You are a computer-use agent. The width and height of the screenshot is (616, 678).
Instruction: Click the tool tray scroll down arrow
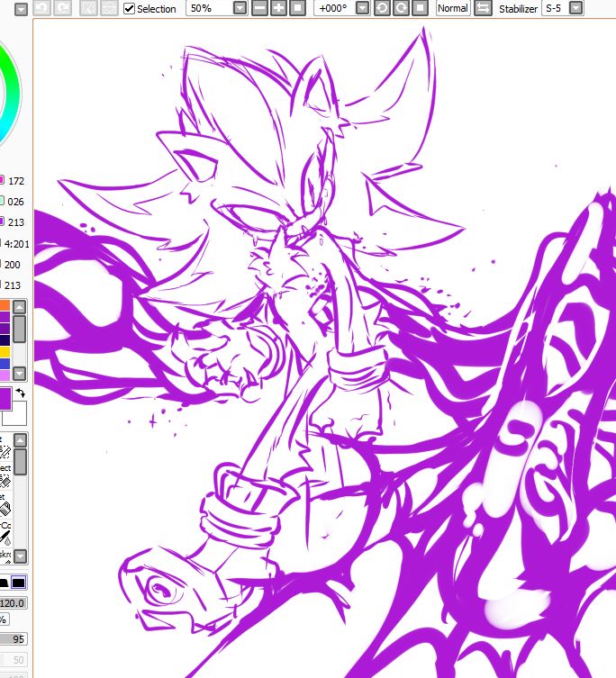(x=20, y=556)
